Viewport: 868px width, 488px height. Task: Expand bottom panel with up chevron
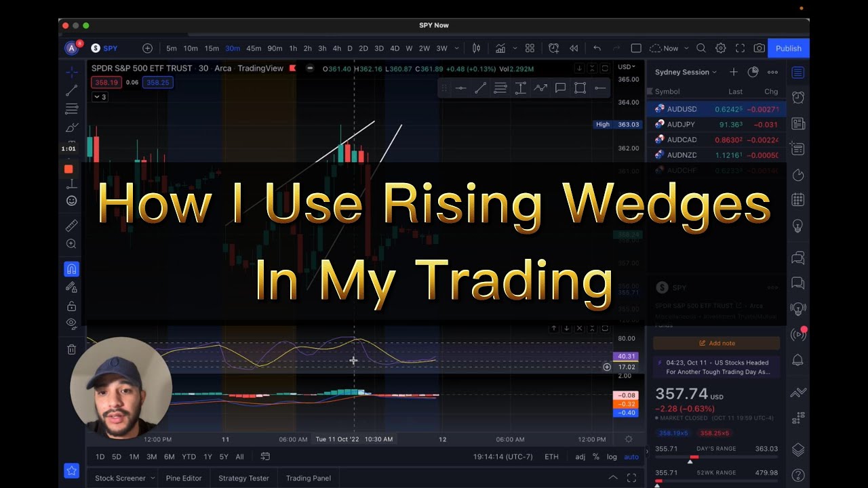click(613, 478)
